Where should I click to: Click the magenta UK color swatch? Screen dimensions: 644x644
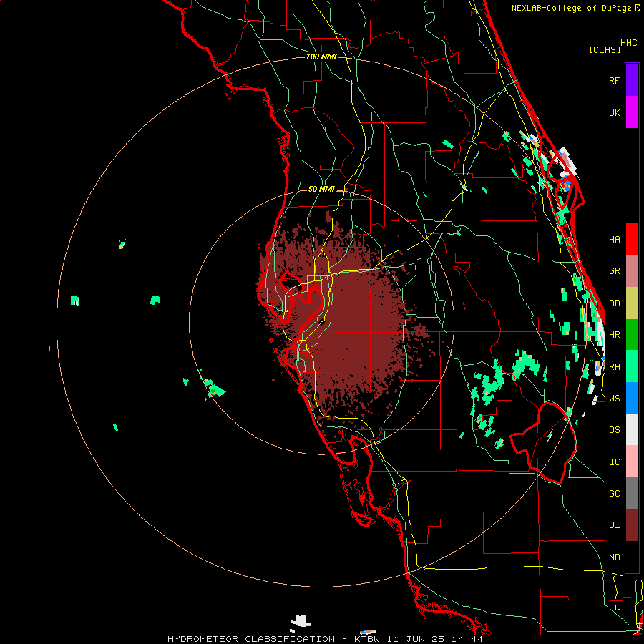pos(632,112)
